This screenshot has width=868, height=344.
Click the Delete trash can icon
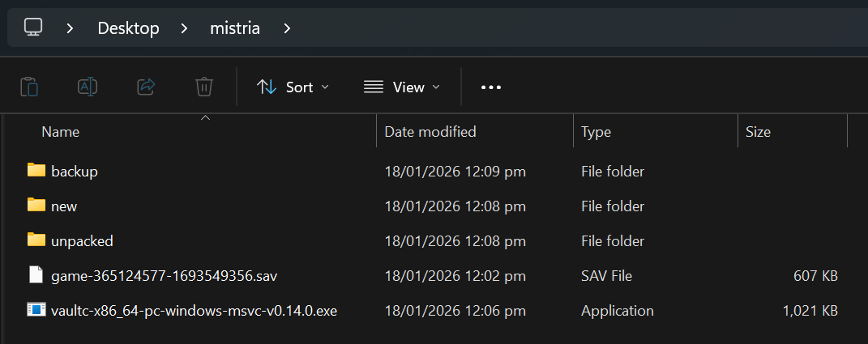(x=204, y=87)
